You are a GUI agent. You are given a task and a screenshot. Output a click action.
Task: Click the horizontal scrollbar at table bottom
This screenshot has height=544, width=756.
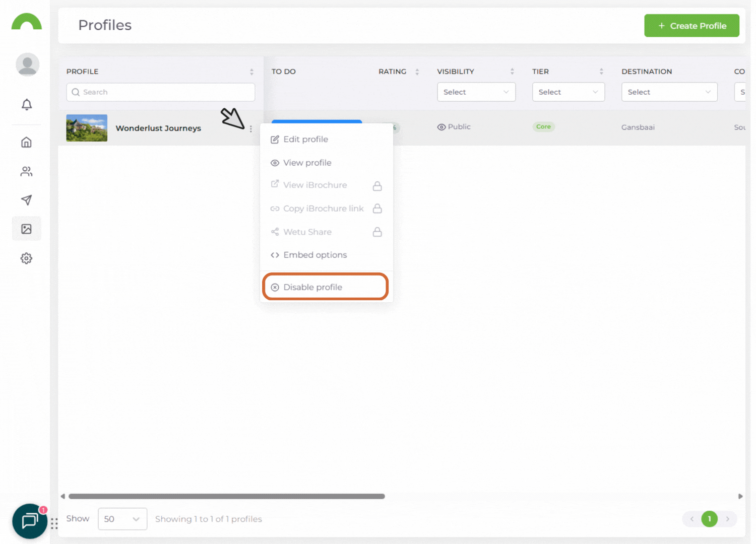click(227, 496)
